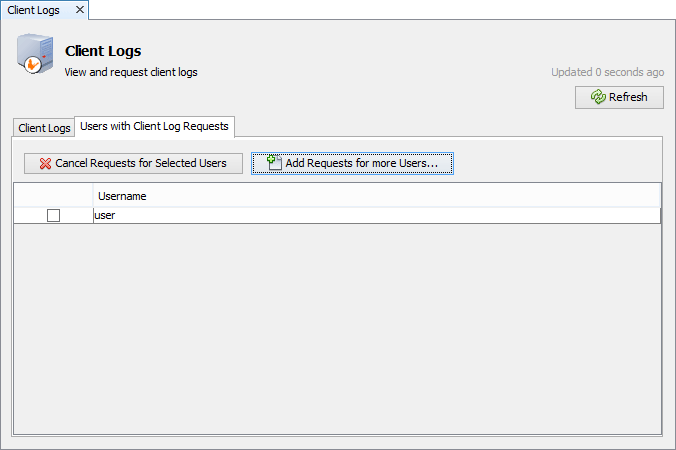Click the green Refresh arrows icon
This screenshot has width=676, height=450.
597,97
